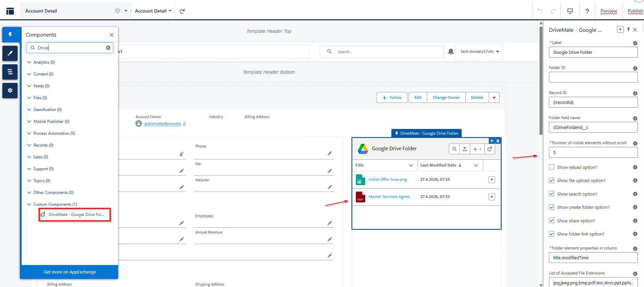Clear the Drive search text
644x287 pixels.
click(x=108, y=48)
